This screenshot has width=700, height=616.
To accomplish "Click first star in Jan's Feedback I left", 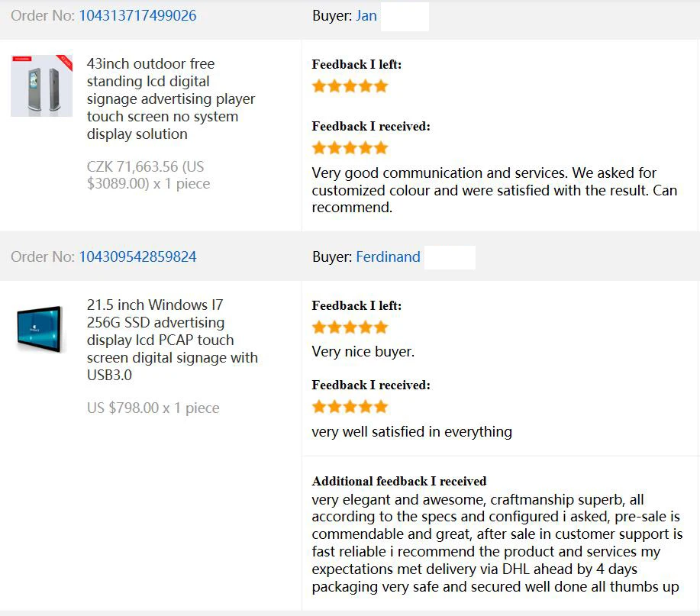I will click(319, 85).
